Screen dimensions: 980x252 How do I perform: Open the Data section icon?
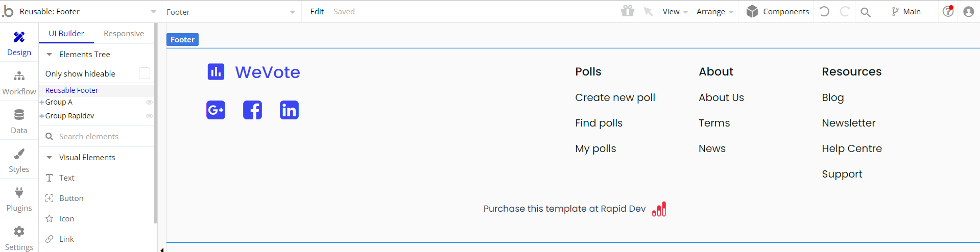19,115
